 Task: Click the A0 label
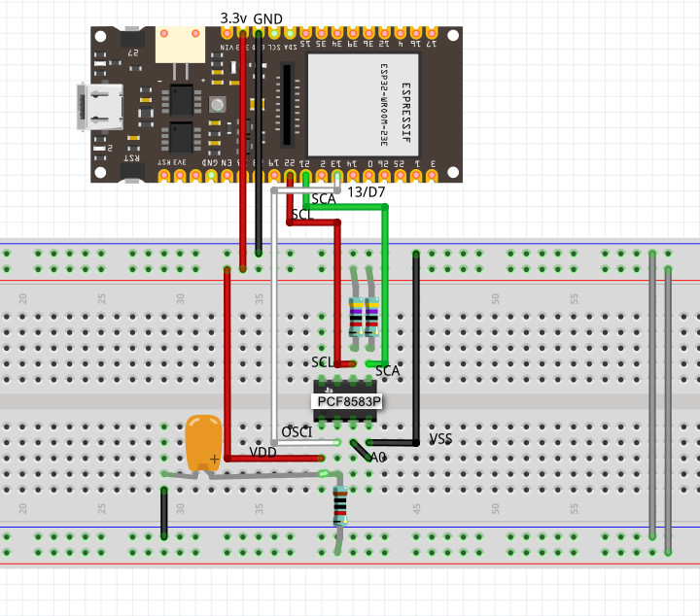pyautogui.click(x=378, y=458)
